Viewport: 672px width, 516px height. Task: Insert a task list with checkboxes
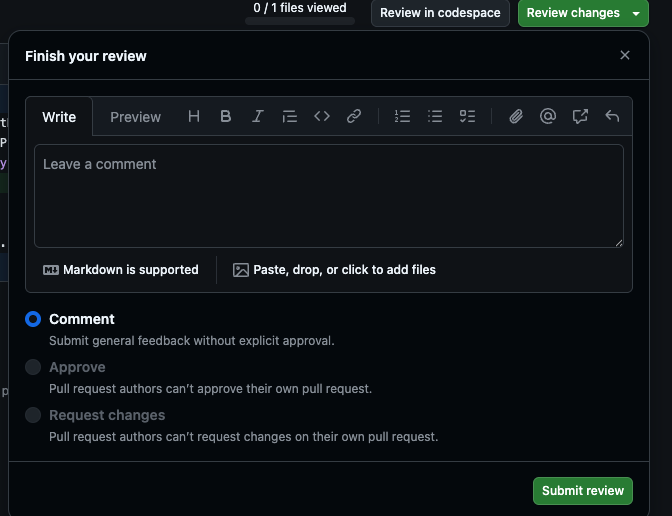467,116
